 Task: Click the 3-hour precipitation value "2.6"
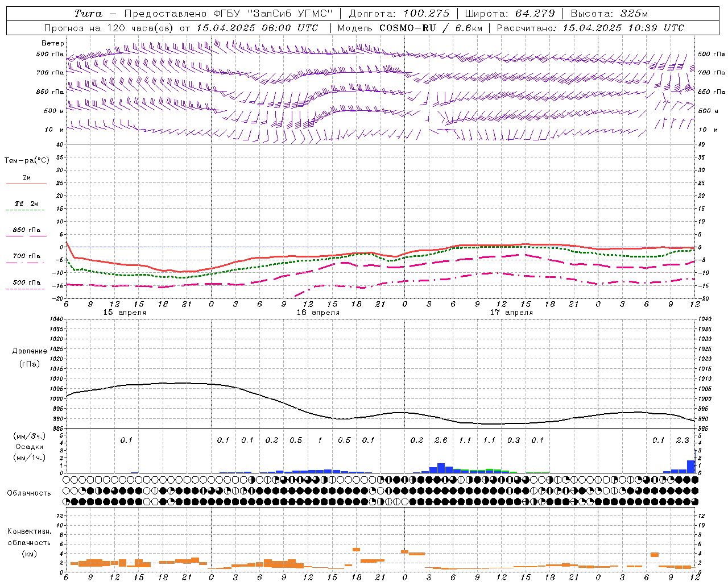[440, 440]
